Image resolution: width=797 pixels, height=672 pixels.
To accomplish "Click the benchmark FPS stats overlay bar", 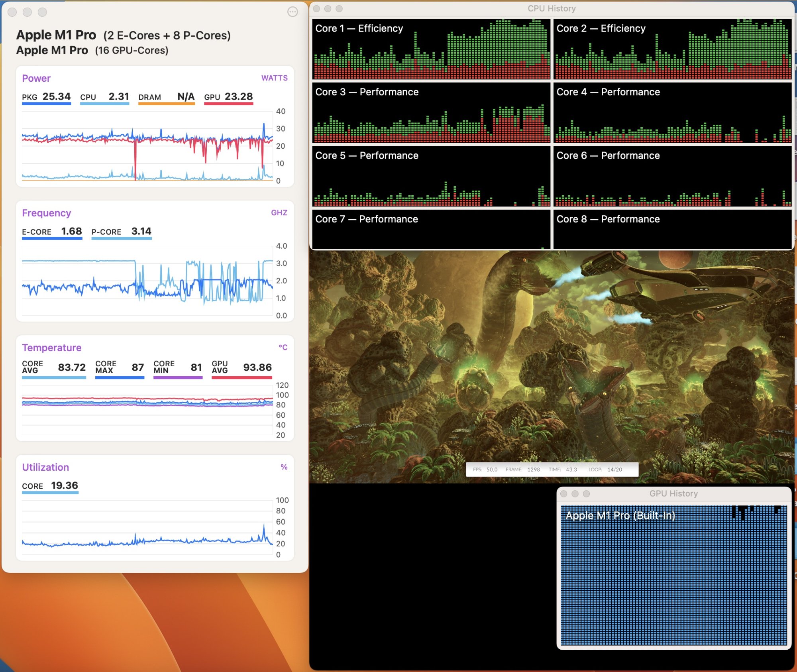I will click(x=552, y=470).
